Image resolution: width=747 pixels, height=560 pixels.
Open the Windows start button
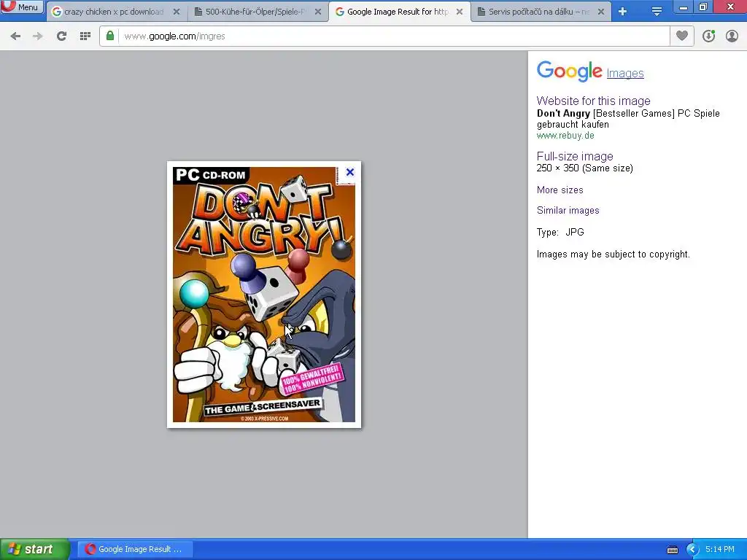[x=35, y=549]
